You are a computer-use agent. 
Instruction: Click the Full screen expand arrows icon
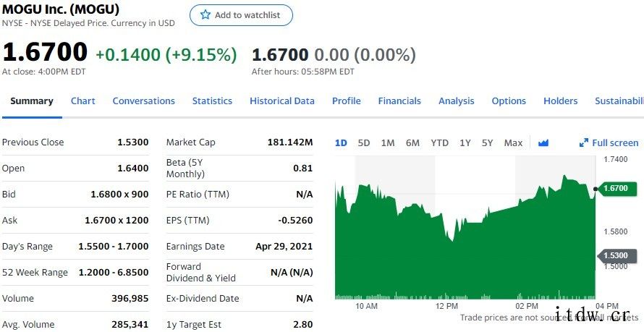point(584,142)
